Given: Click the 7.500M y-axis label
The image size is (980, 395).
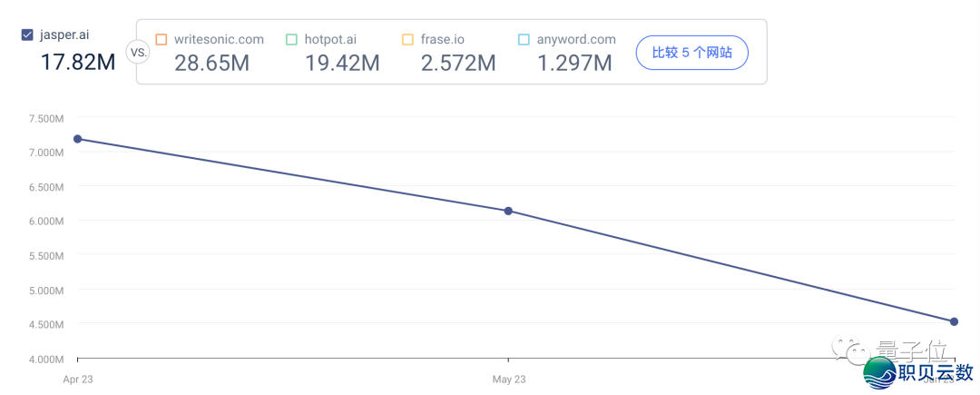Looking at the screenshot, I should tap(46, 118).
